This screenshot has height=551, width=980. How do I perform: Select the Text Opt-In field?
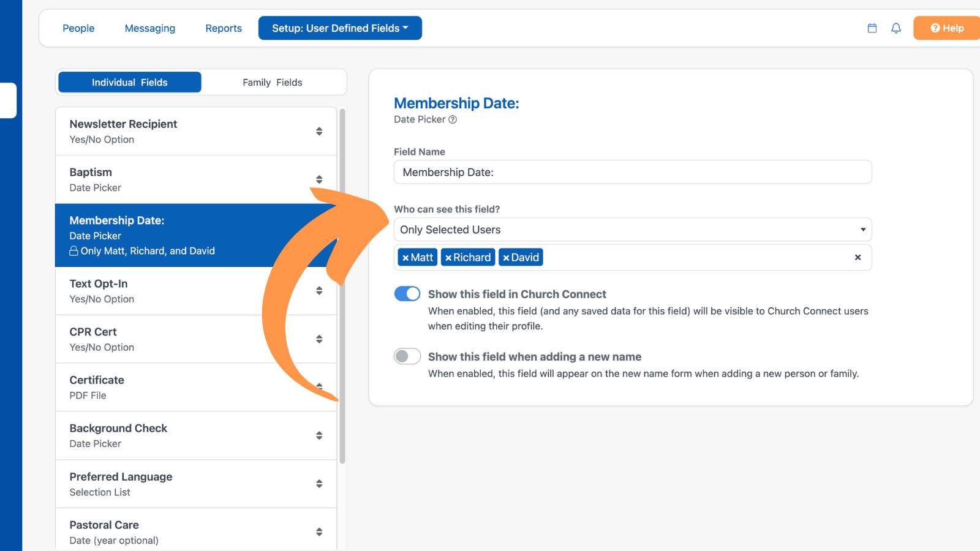click(196, 291)
